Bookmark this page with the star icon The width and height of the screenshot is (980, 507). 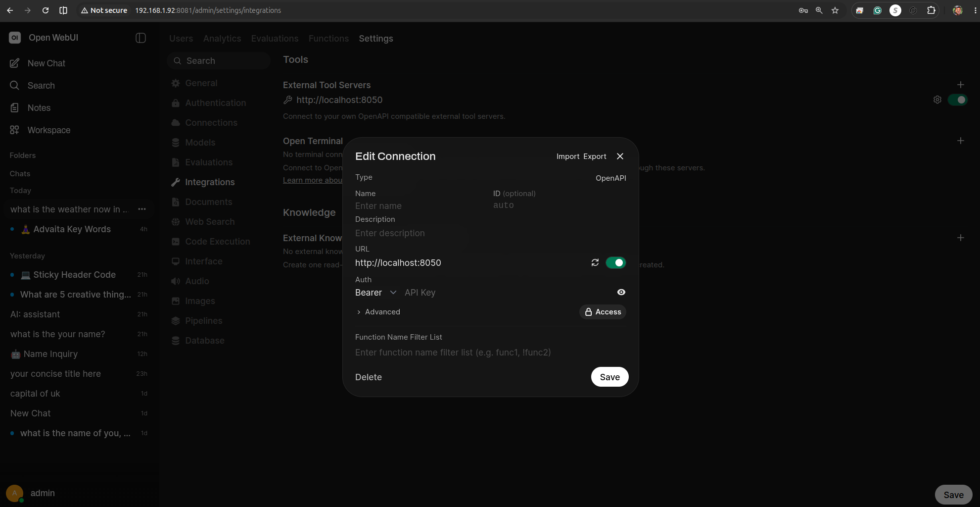[x=835, y=10]
